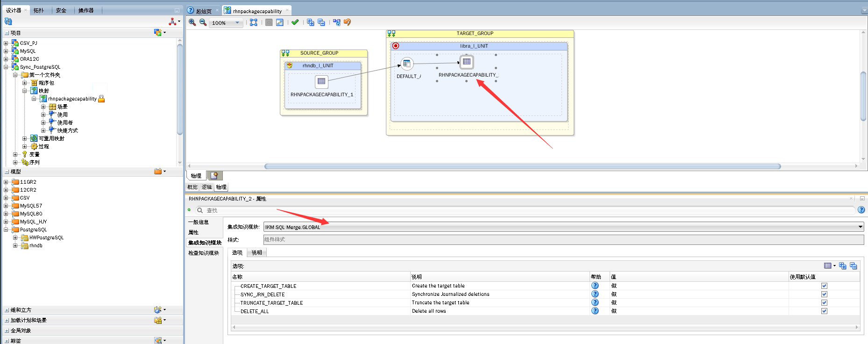This screenshot has width=868, height=344.
Task: Switch to the 逻辑 mapping tab
Action: (x=207, y=187)
